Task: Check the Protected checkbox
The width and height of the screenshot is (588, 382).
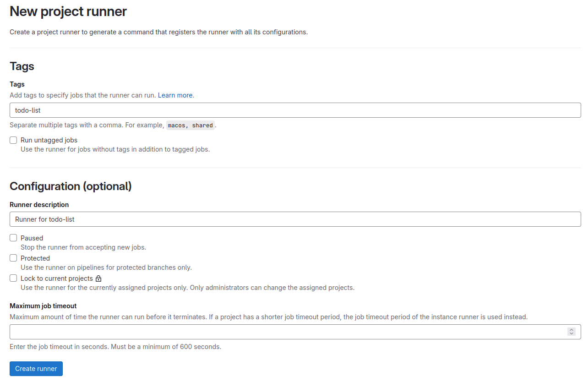Action: point(13,258)
